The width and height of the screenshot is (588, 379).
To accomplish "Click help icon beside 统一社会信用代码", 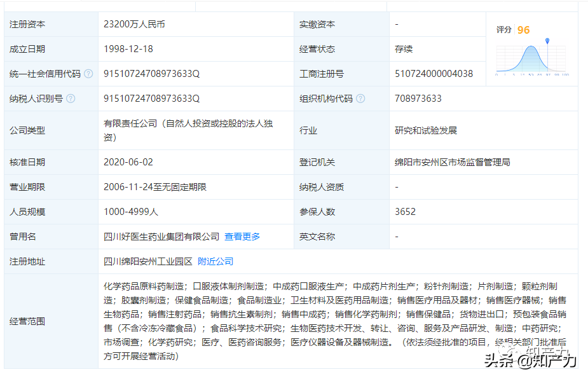I will pyautogui.click(x=88, y=74).
